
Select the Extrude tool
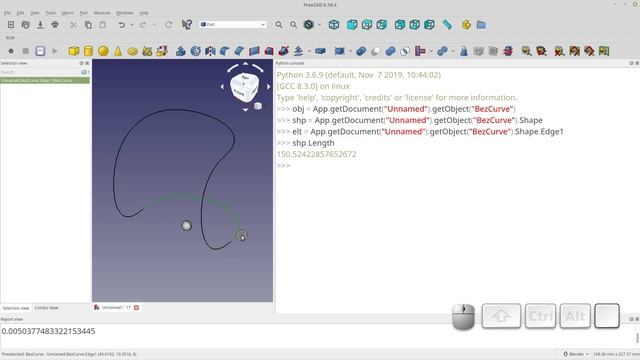181,51
